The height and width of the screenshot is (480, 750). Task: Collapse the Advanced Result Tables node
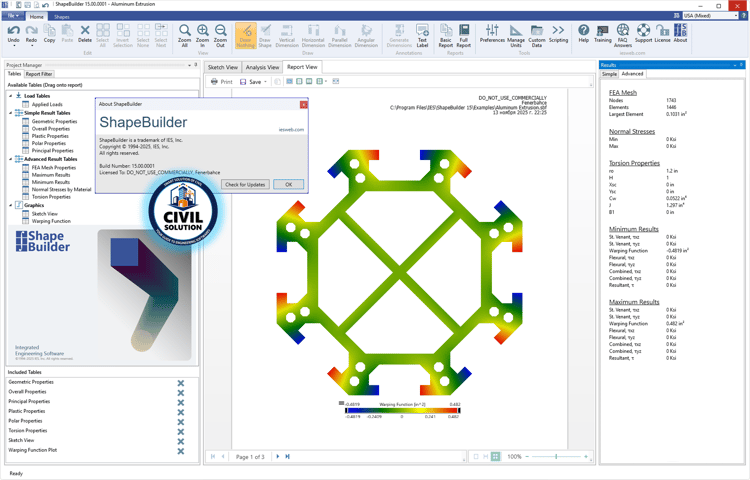pos(11,159)
